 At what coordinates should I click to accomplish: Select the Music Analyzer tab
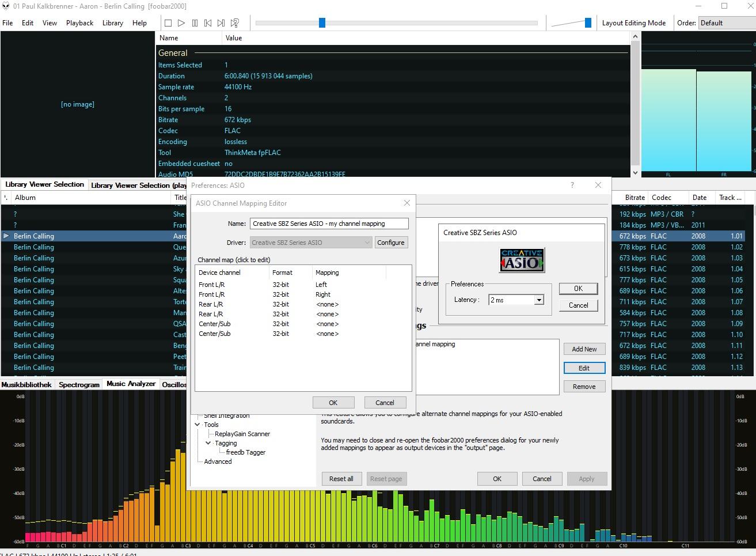[131, 384]
